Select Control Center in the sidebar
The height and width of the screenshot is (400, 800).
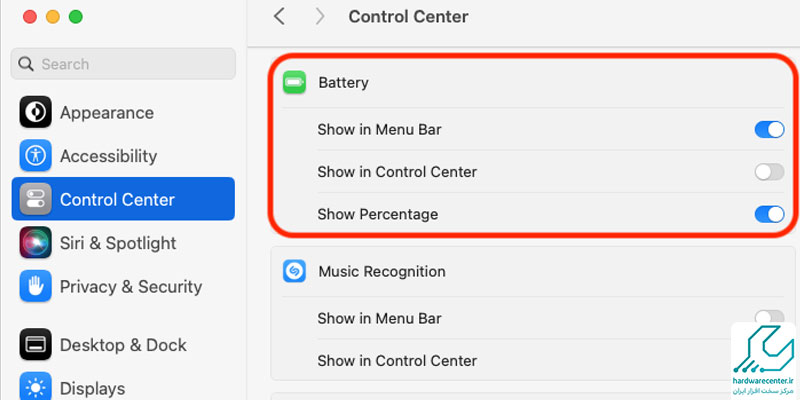pos(123,199)
